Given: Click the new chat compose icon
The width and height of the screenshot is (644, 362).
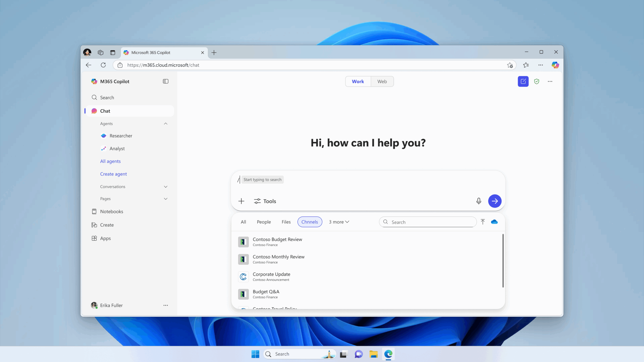Looking at the screenshot, I should [x=523, y=81].
